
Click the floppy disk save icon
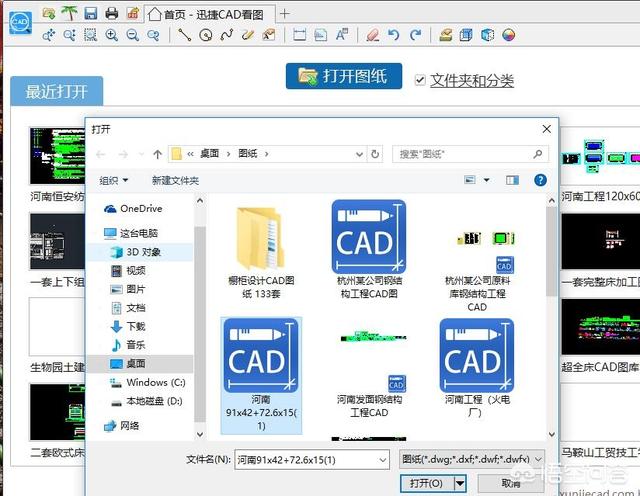point(91,13)
